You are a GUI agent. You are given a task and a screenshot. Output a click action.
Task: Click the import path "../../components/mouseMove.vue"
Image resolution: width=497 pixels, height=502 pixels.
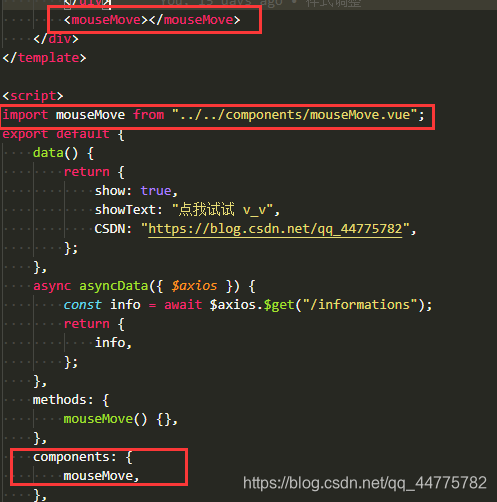click(295, 115)
